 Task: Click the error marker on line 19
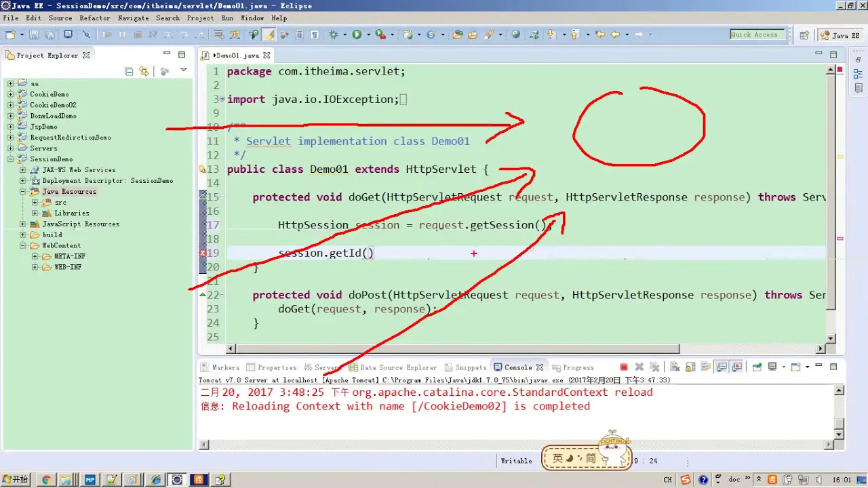[203, 253]
